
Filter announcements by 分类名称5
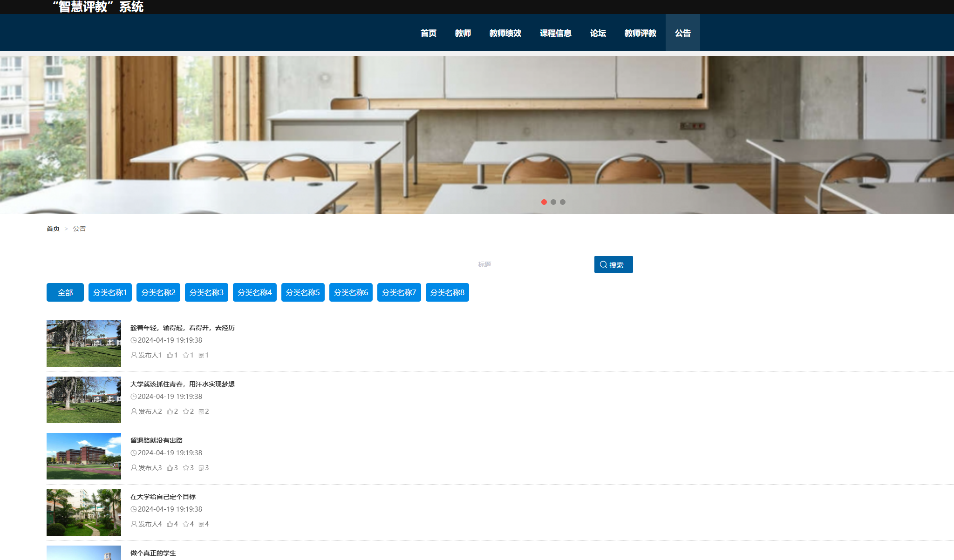[303, 292]
